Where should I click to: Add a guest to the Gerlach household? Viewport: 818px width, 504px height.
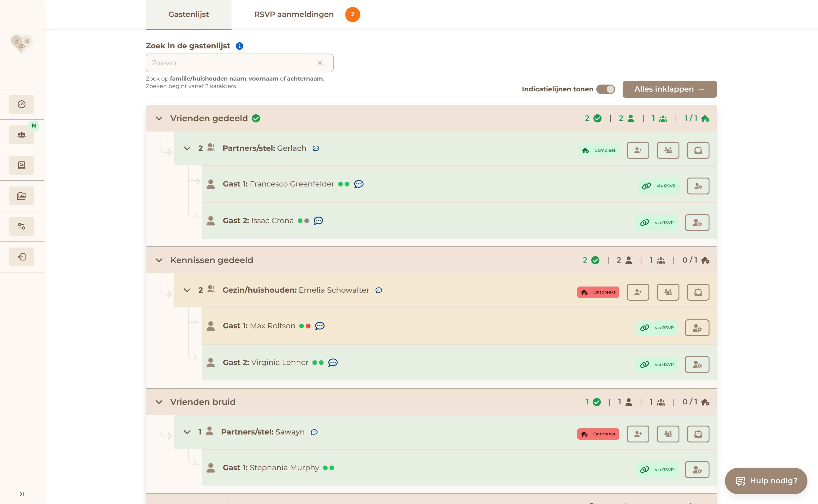tap(638, 150)
